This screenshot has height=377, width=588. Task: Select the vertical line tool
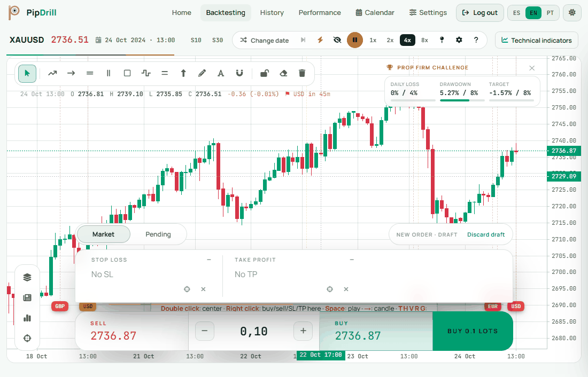pos(109,74)
